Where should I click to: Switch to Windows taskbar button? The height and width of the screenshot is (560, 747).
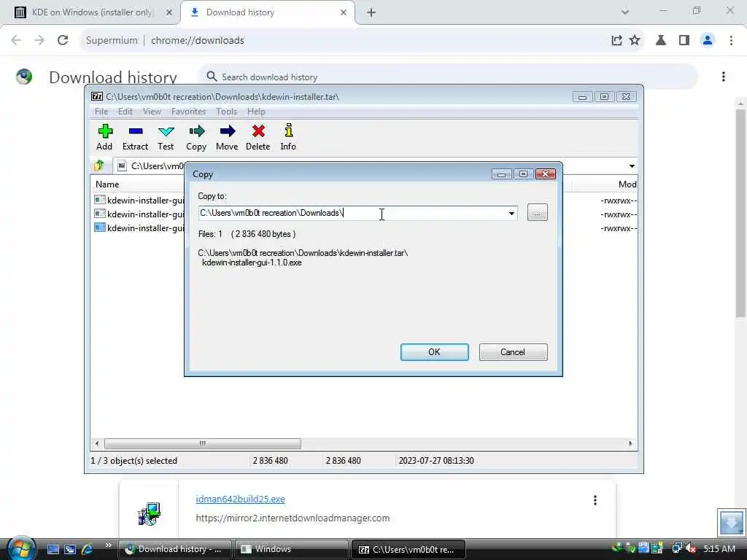click(x=291, y=549)
